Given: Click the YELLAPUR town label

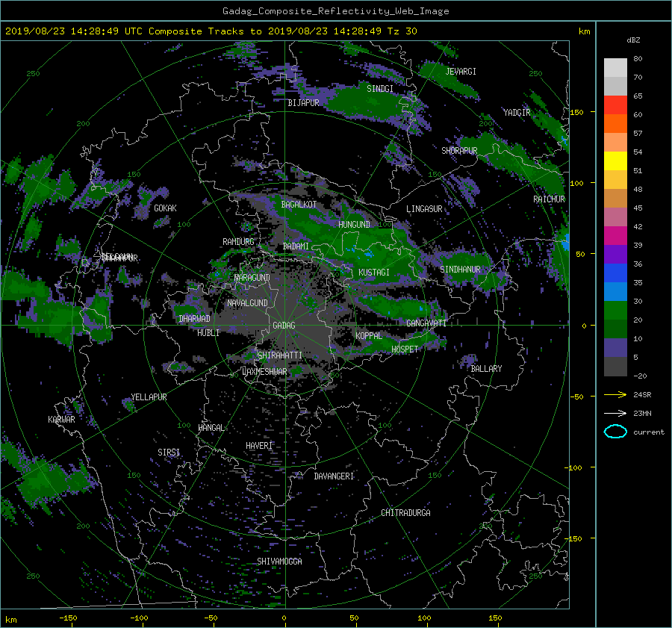Looking at the screenshot, I should click(x=149, y=397).
